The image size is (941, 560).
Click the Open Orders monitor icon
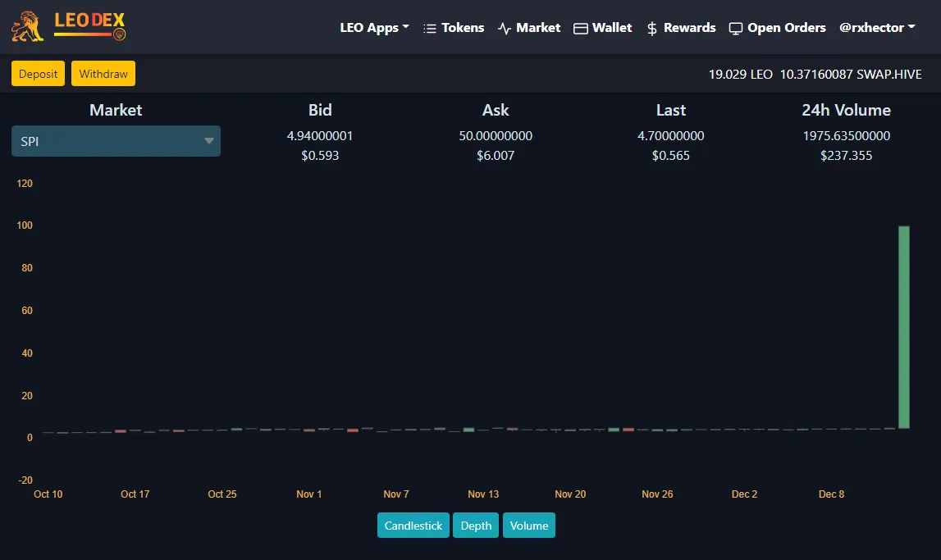[x=735, y=28]
